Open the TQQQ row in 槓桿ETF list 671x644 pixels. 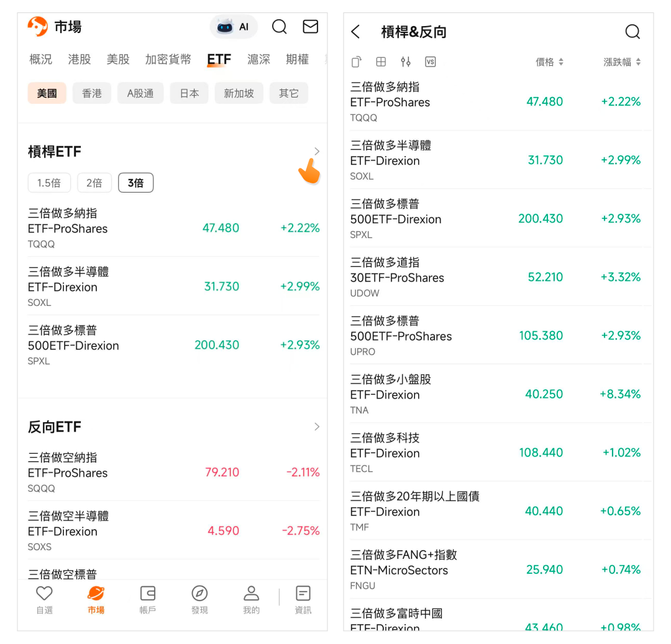173,228
